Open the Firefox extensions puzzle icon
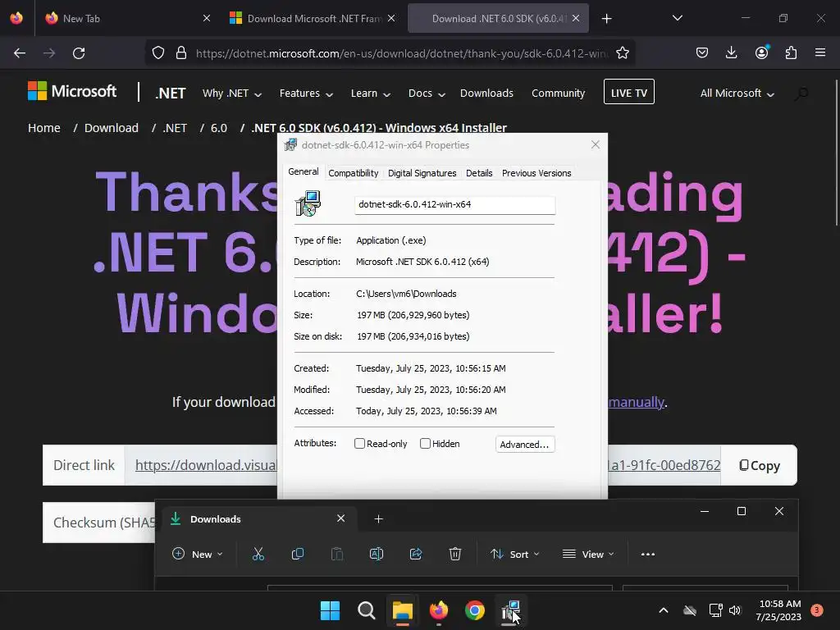Image resolution: width=840 pixels, height=630 pixels. pos(791,52)
